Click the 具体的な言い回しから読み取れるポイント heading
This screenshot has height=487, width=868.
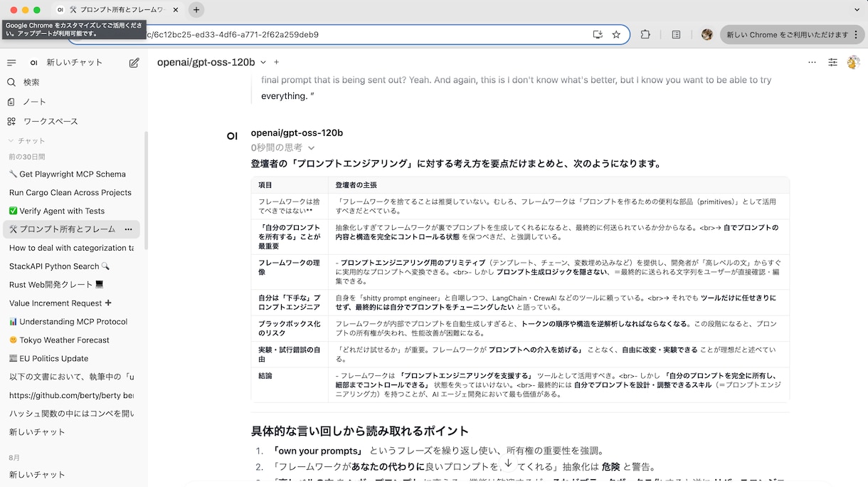pyautogui.click(x=359, y=431)
